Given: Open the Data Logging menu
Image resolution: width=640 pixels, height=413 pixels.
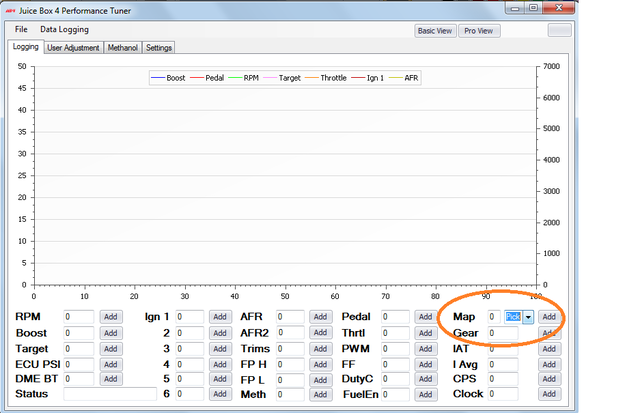Looking at the screenshot, I should [x=64, y=29].
